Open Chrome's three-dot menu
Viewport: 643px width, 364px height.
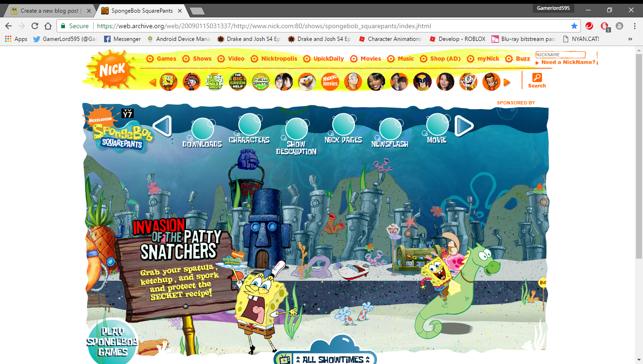(634, 26)
